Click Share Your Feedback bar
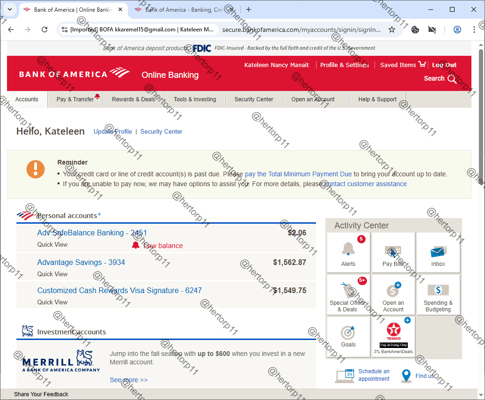 [x=41, y=394]
